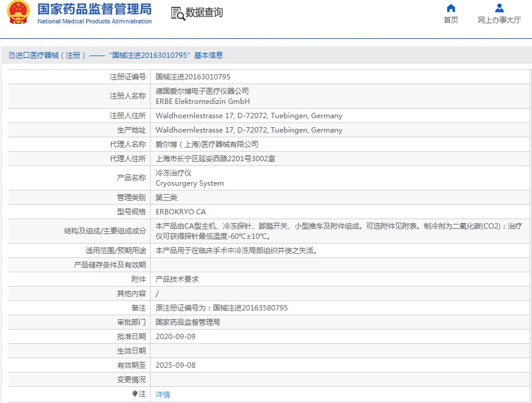
Task: Click the lightbulb icon beside 注
Action: [x=134, y=394]
